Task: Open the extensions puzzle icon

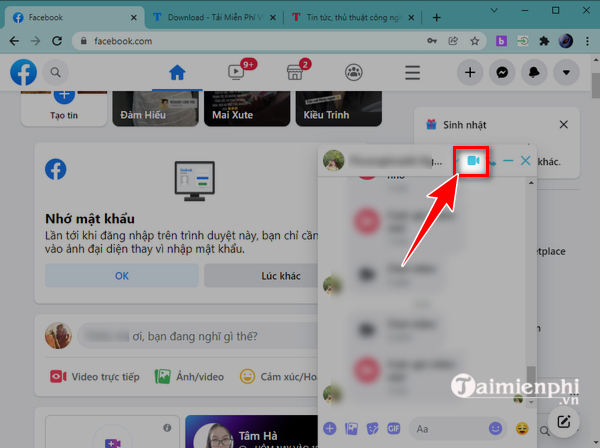Action: [544, 41]
